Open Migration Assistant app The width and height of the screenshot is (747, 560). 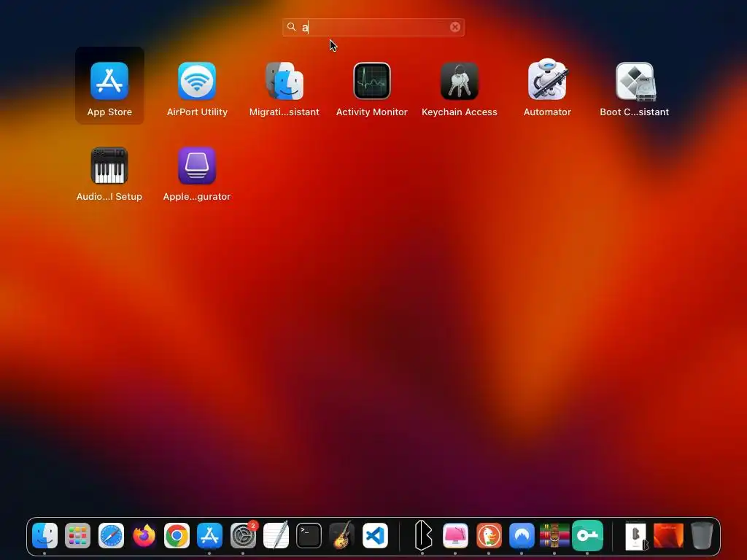pos(285,81)
